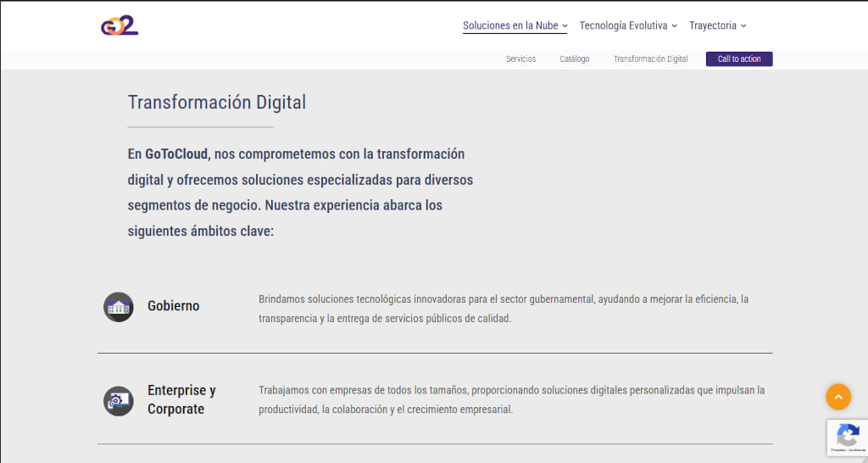
Task: Click the Gobierno description starting "Brindamos soluciones"
Action: 504,309
